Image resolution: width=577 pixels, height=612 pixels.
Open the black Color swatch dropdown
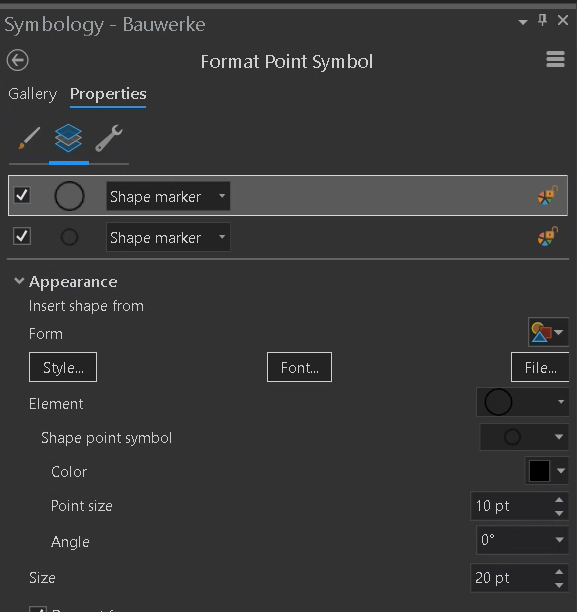(x=547, y=471)
